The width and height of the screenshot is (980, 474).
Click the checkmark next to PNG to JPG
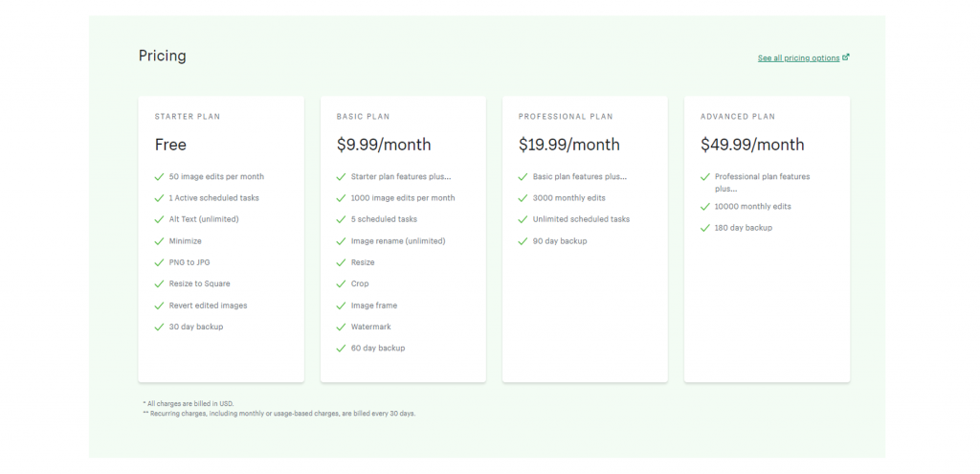coord(160,262)
